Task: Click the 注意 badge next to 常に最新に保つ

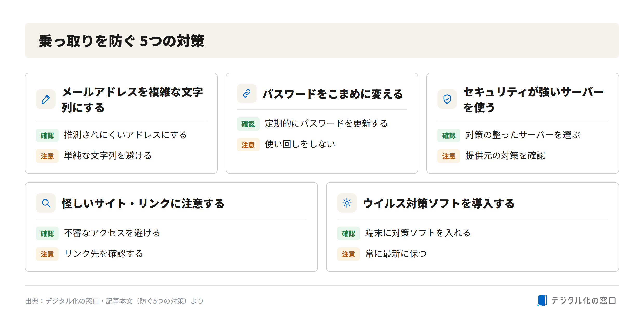Action: (x=348, y=254)
